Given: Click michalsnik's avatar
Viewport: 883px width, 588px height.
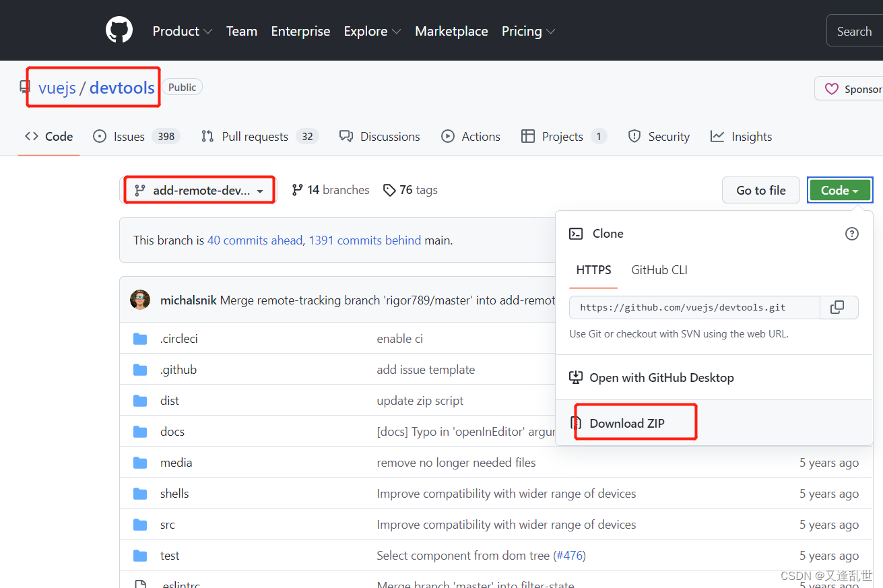Looking at the screenshot, I should (x=139, y=300).
